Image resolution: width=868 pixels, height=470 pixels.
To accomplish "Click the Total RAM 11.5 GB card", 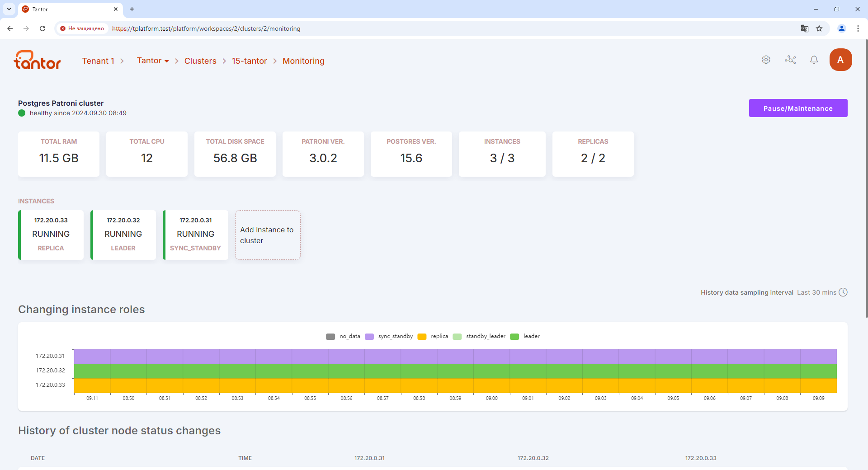I will click(x=59, y=154).
